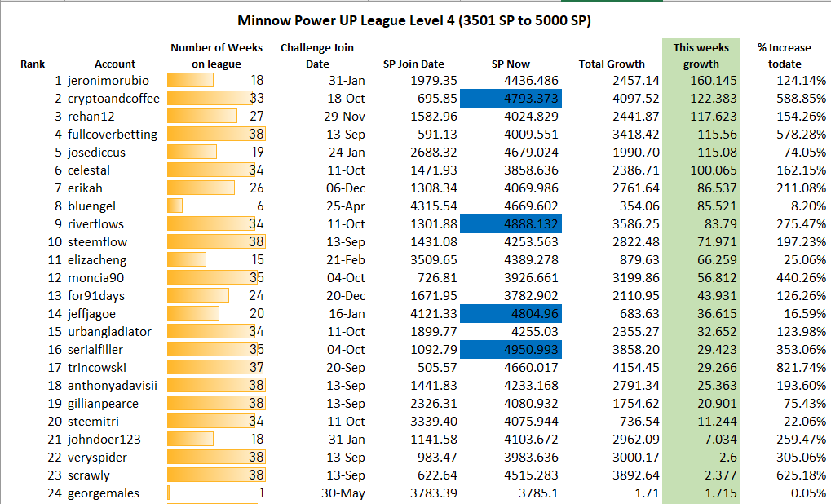Select this week's growth value 2.6
Screen dimensions: 831x504
point(728,458)
